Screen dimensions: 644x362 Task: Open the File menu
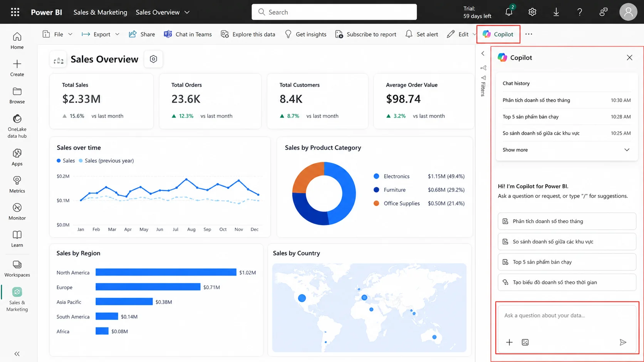[x=57, y=34]
